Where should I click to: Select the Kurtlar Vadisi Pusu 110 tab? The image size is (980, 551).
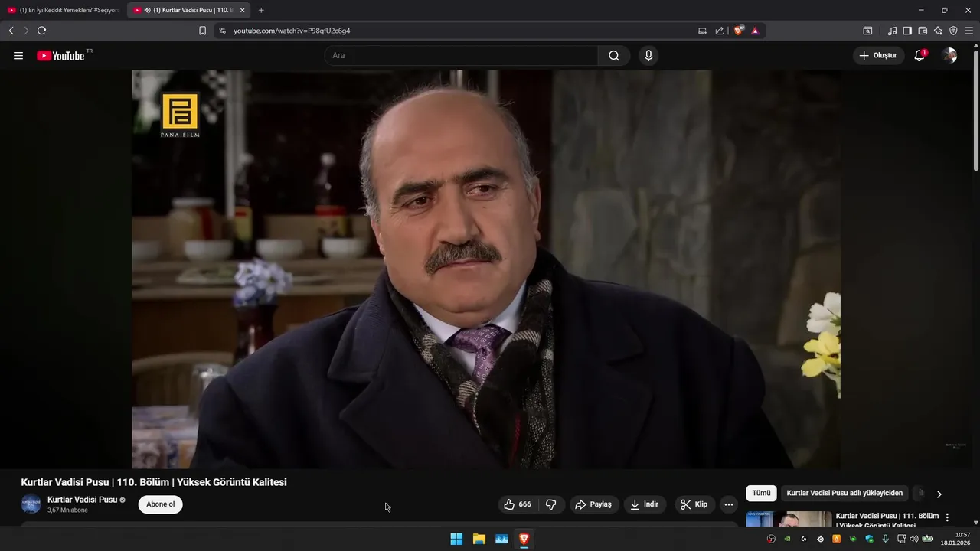click(x=188, y=10)
